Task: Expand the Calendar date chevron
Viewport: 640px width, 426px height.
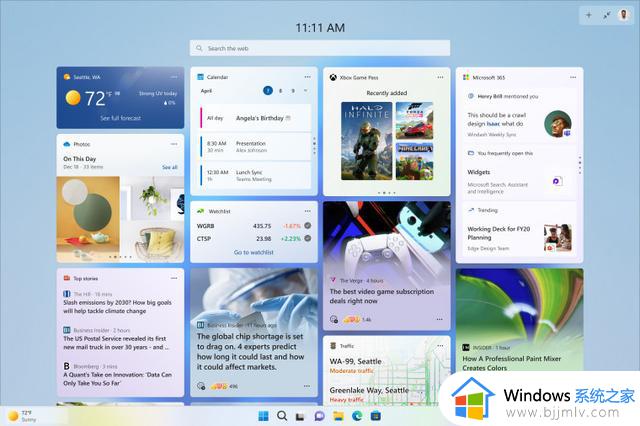Action: [x=306, y=91]
